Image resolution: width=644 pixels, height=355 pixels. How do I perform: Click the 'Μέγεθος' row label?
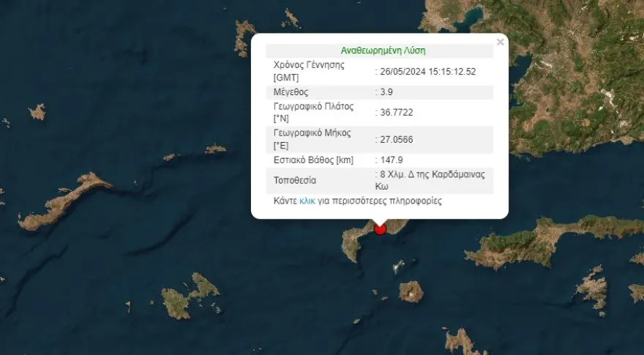[x=291, y=92]
